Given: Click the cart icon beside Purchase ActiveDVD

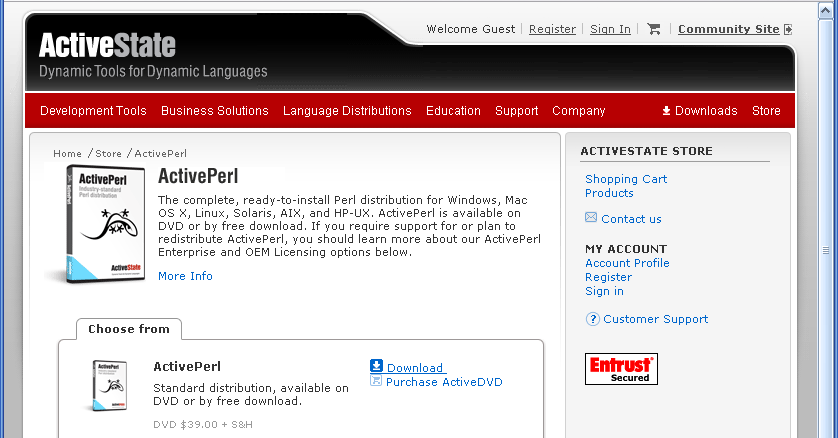Looking at the screenshot, I should pyautogui.click(x=376, y=381).
